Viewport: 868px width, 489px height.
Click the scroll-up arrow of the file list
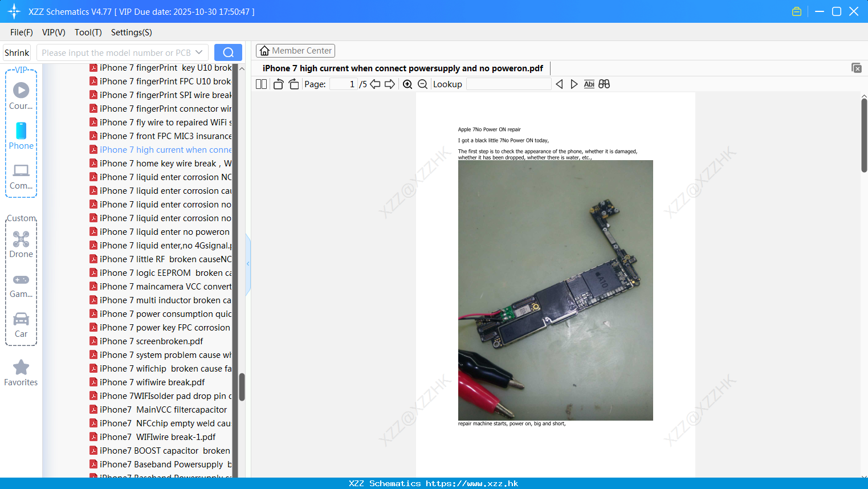coord(242,68)
